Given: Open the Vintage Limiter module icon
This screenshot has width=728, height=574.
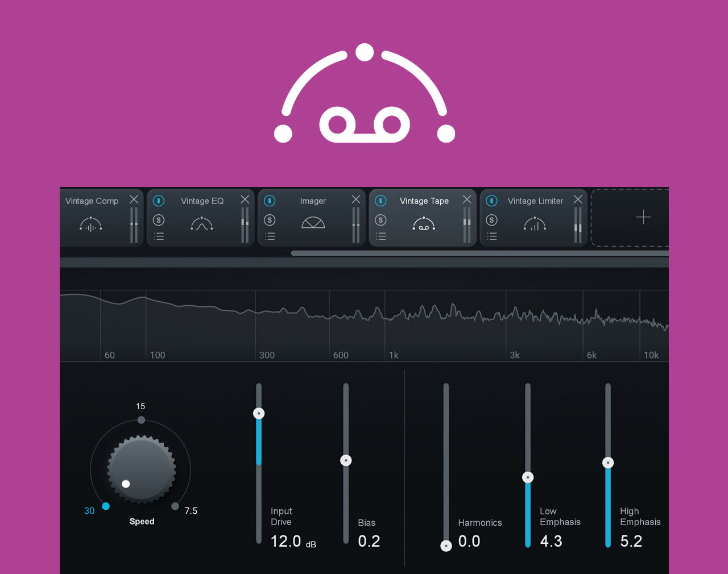Looking at the screenshot, I should coord(535,224).
